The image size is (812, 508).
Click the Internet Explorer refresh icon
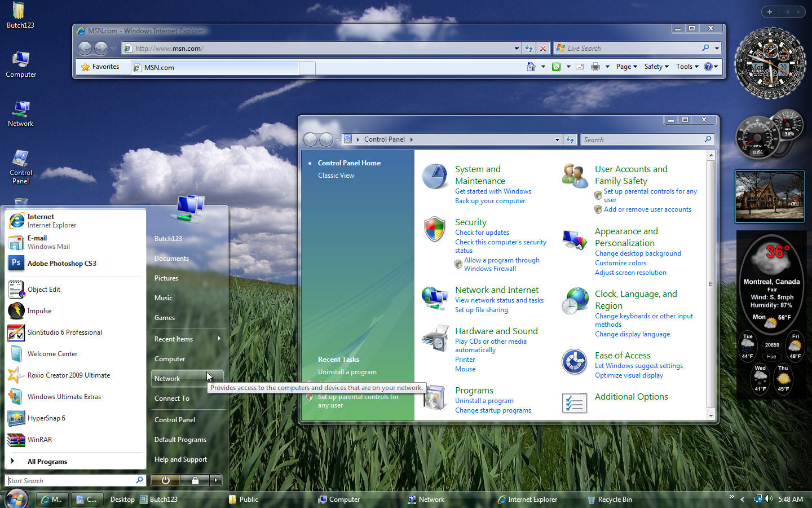click(529, 49)
